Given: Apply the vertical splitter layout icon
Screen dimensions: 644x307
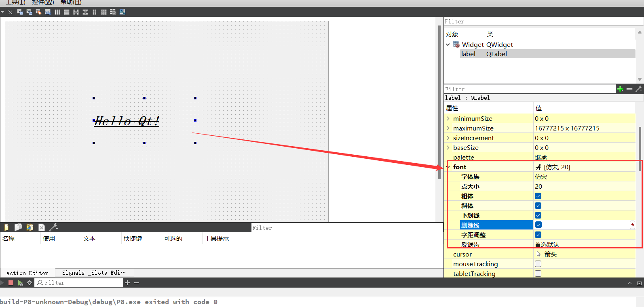Looking at the screenshot, I should click(x=85, y=12).
